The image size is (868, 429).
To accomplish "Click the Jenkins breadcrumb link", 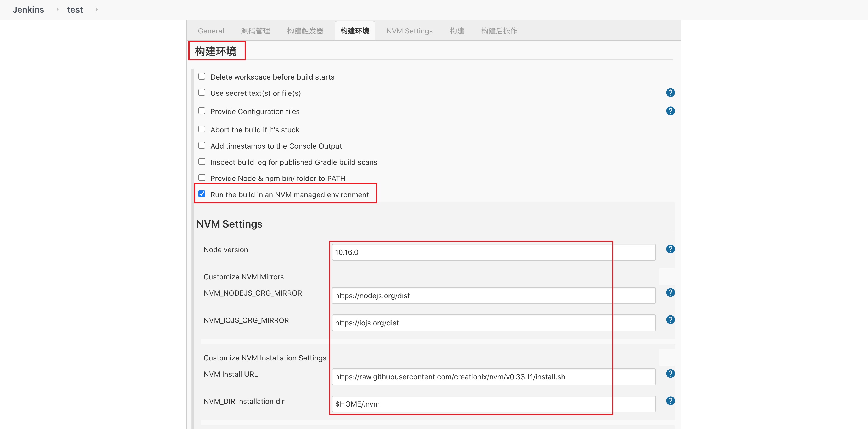I will coord(28,10).
